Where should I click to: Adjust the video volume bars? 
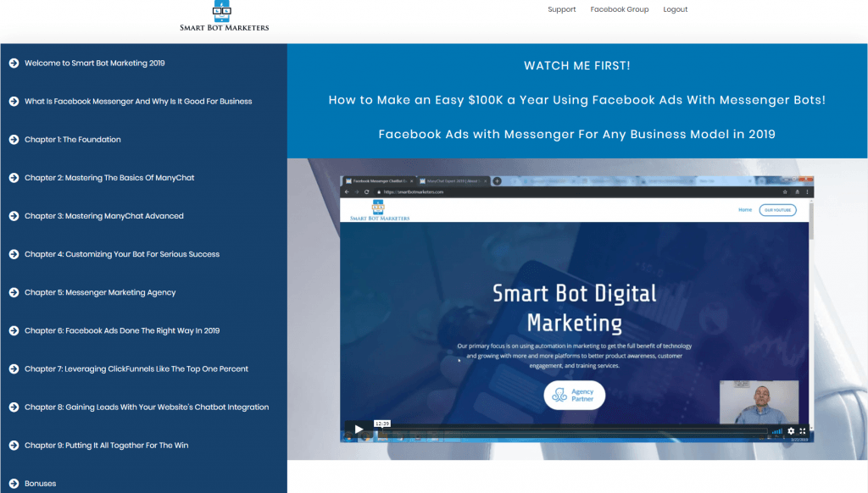click(x=777, y=431)
